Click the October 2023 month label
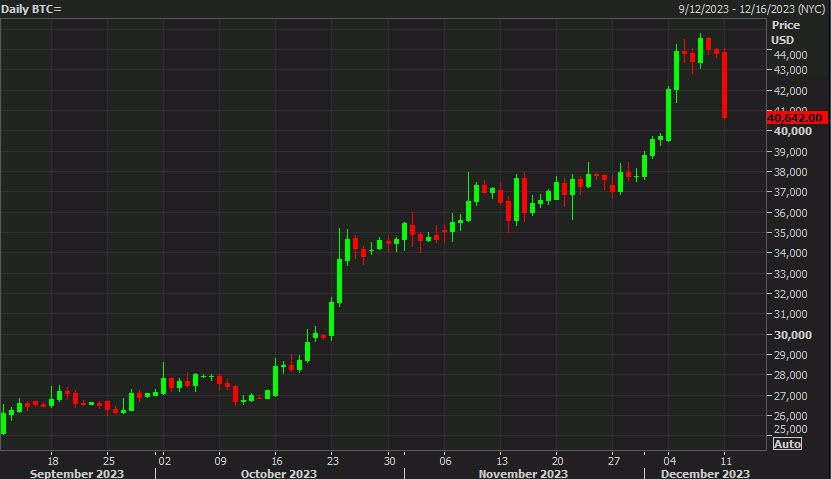 click(x=279, y=473)
